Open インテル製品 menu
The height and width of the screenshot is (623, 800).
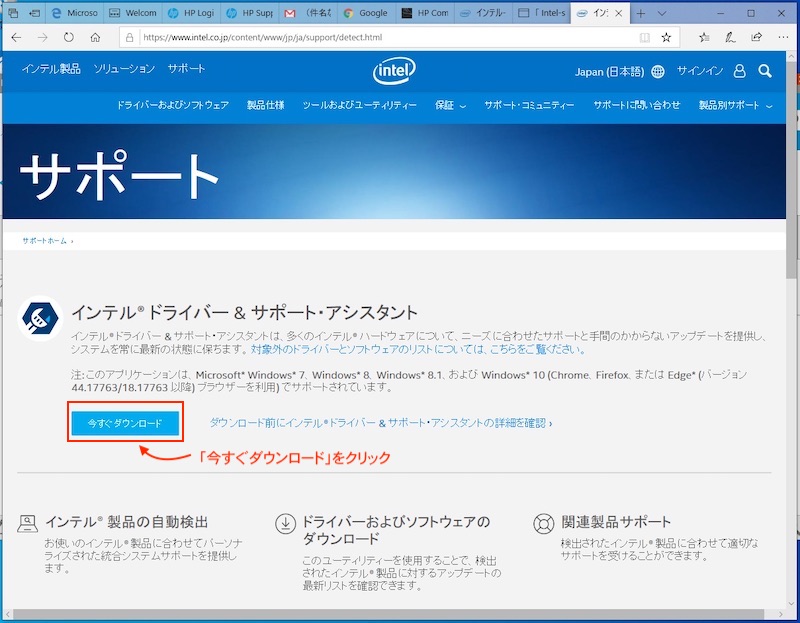tap(51, 69)
